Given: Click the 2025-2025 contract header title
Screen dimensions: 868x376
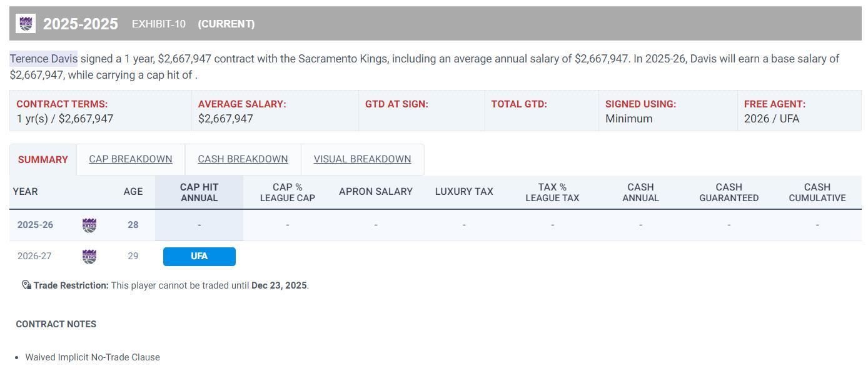Looking at the screenshot, I should pos(81,24).
